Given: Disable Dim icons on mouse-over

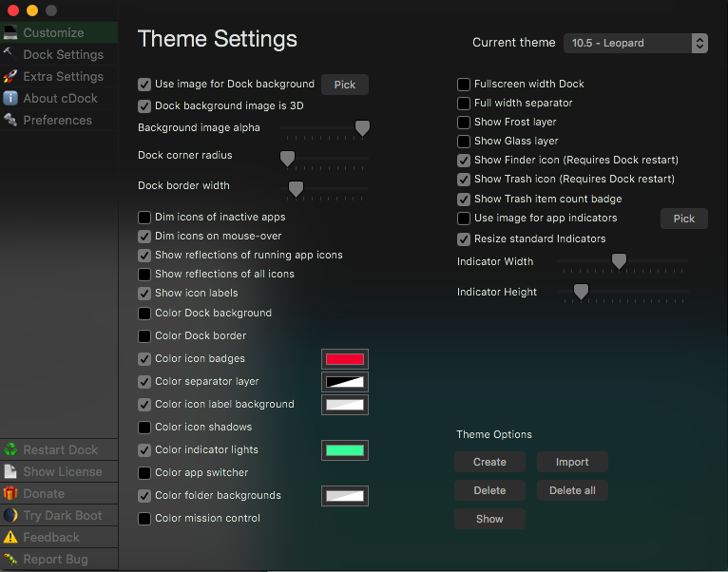Looking at the screenshot, I should point(144,237).
